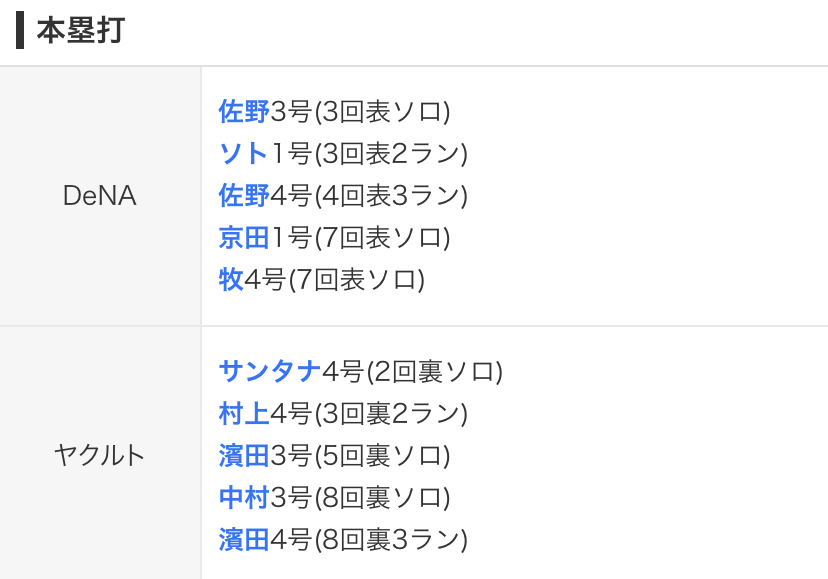
Task: Click the サンタナ player link
Action: pos(270,372)
